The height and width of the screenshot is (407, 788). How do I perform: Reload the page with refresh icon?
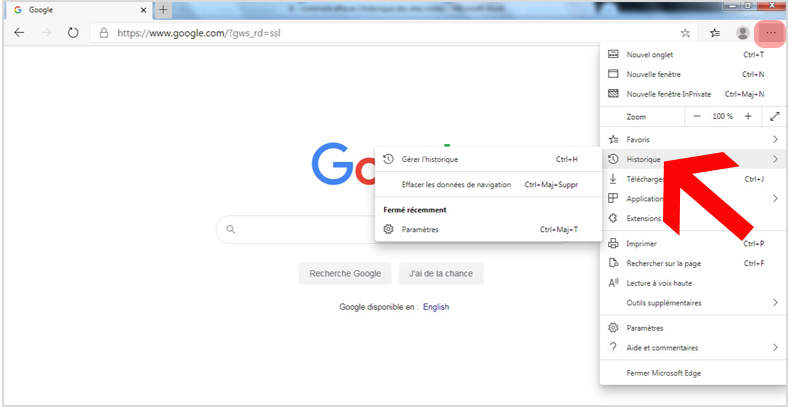(73, 33)
